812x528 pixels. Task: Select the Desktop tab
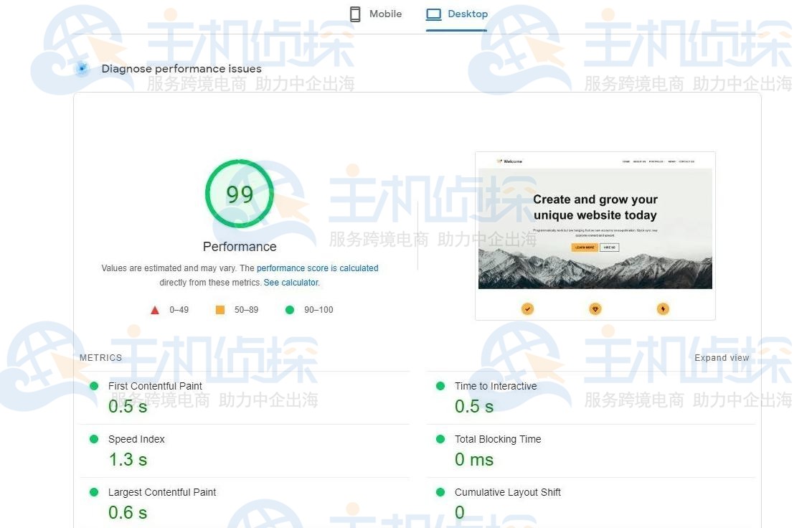click(x=457, y=14)
